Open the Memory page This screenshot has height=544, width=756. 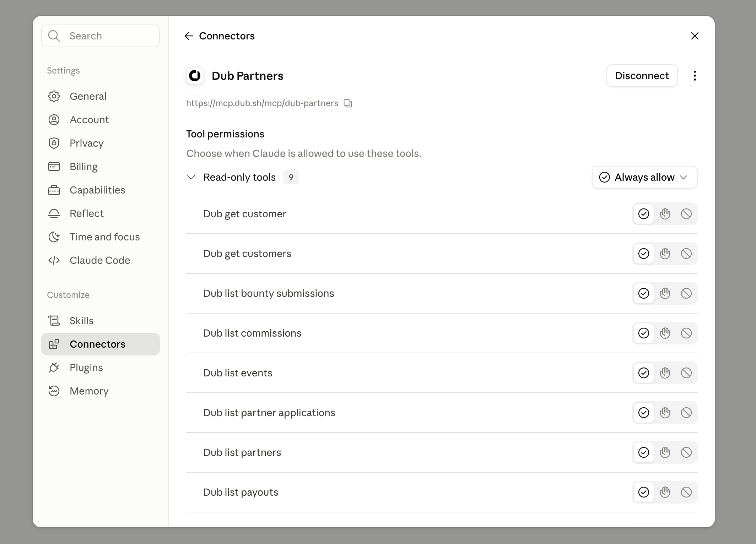[101, 391]
